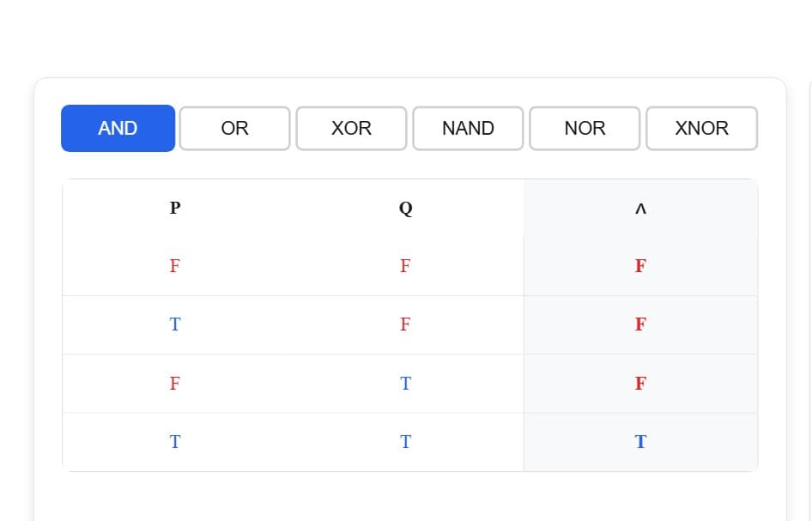The width and height of the screenshot is (812, 521).
Task: Click bold blue result T in last row
Action: point(640,441)
